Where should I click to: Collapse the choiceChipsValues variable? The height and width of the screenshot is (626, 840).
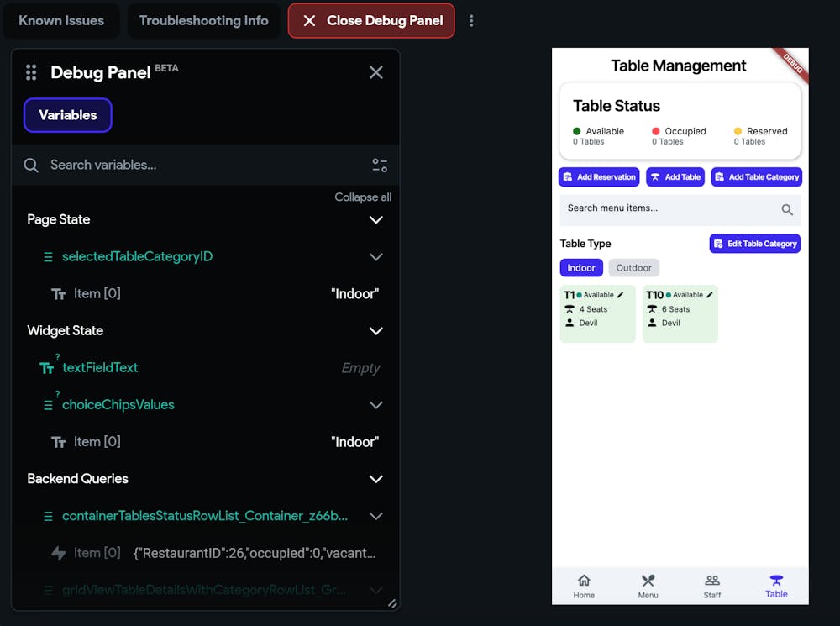376,405
